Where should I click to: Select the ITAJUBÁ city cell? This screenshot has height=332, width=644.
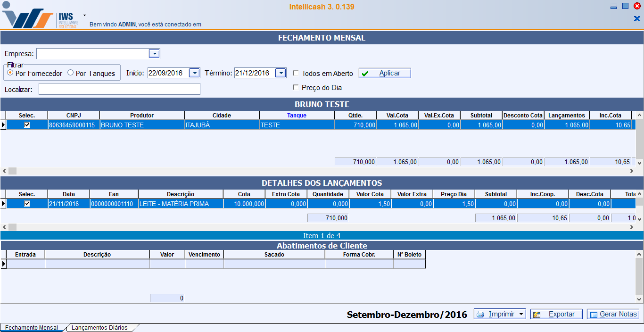pyautogui.click(x=222, y=125)
